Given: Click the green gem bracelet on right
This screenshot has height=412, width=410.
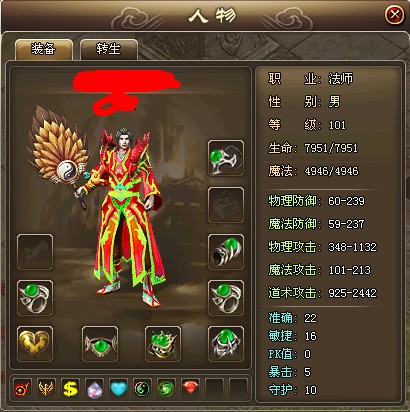Looking at the screenshot, I should click(x=226, y=252).
